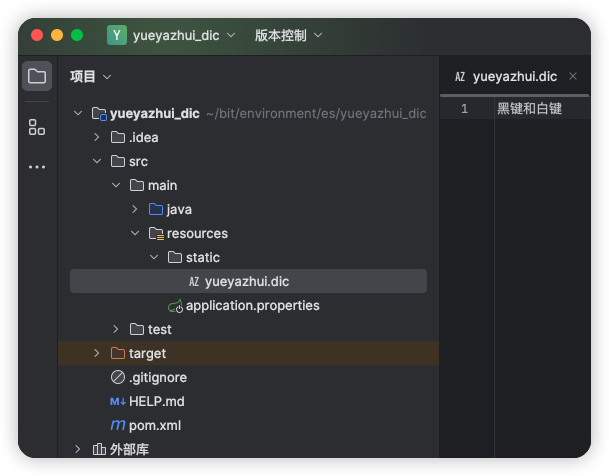
Task: Click the markdown icon beside HELP.md
Action: coord(118,401)
